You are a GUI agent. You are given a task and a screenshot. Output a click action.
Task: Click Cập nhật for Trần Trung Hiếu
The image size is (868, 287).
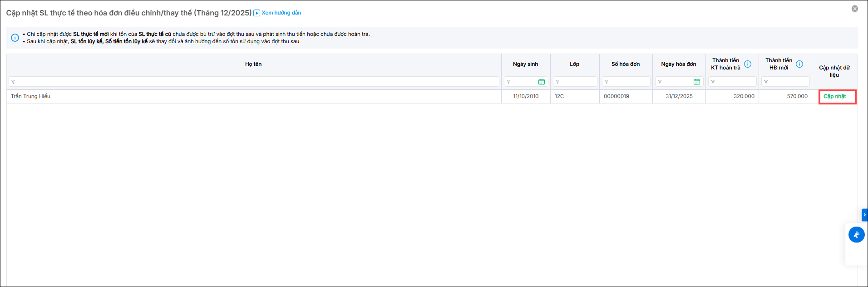[x=834, y=96]
